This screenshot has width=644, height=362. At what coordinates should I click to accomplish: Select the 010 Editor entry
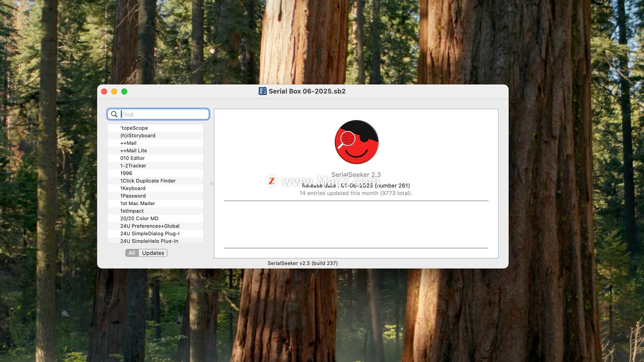155,158
